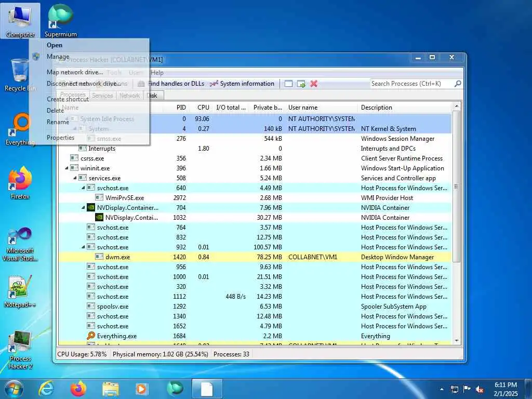Open System information from toolbar

click(242, 84)
